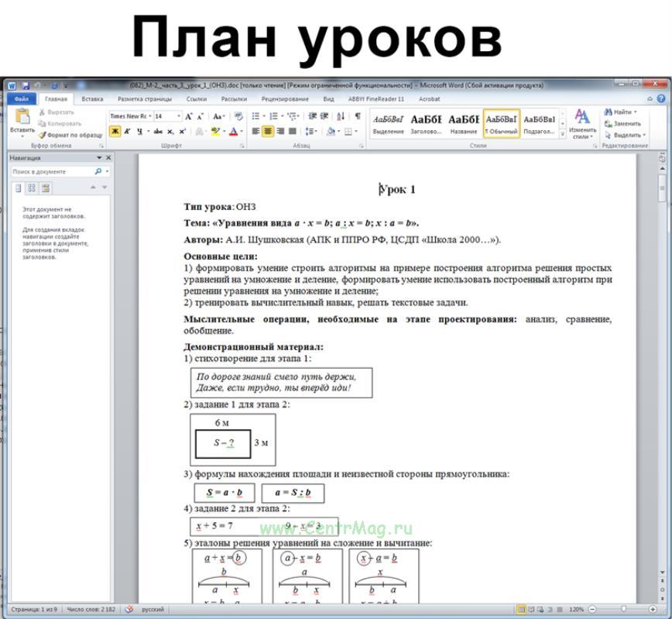The width and height of the screenshot is (672, 619).
Task: Click the Paste (Вставить) clipboard icon
Action: click(22, 116)
